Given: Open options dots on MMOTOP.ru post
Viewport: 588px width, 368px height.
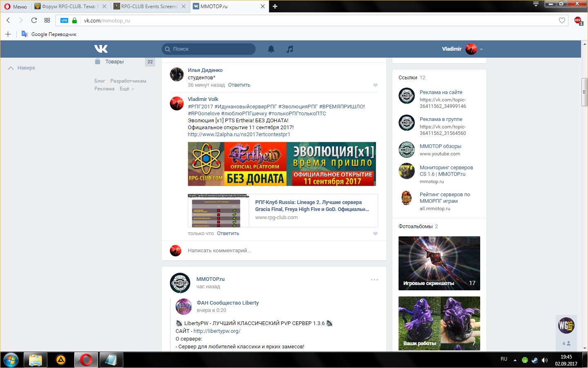Looking at the screenshot, I should 374,280.
